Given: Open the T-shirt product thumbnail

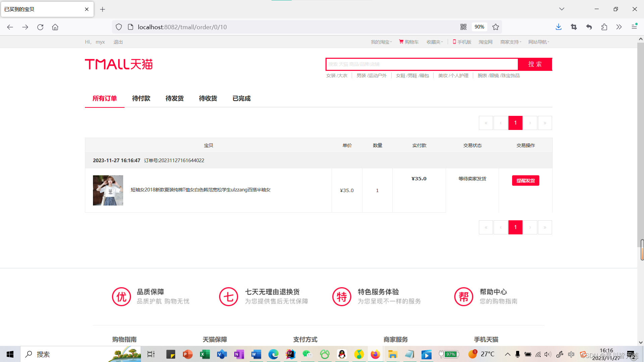Looking at the screenshot, I should (108, 190).
